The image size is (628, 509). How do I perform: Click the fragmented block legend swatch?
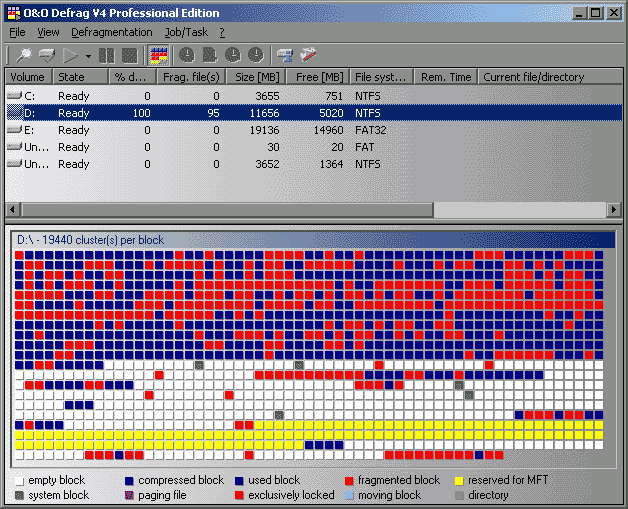(x=349, y=481)
